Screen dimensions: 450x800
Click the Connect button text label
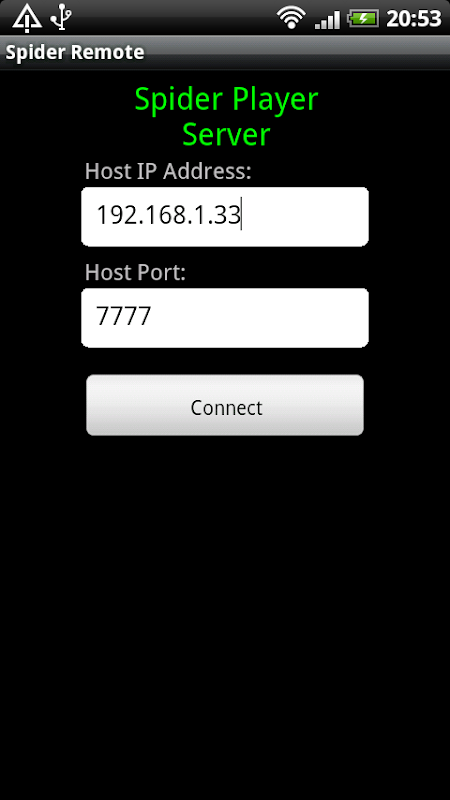pyautogui.click(x=227, y=408)
